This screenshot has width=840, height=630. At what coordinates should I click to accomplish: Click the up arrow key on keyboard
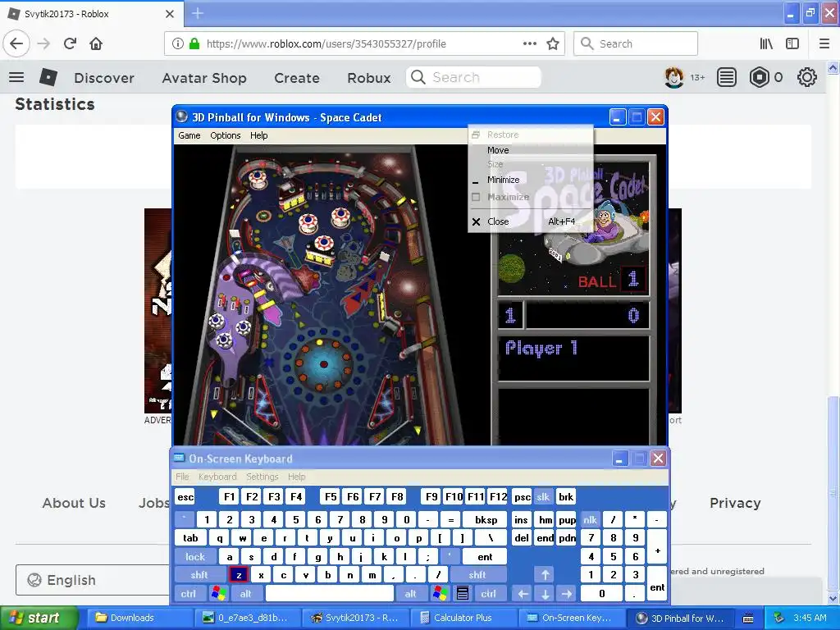click(545, 575)
